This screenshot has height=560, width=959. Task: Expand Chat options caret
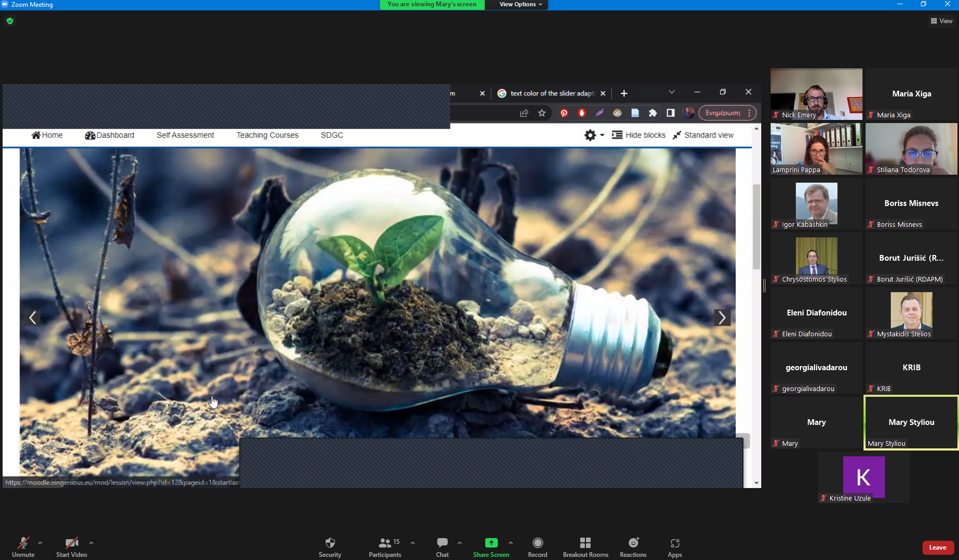coord(460,543)
